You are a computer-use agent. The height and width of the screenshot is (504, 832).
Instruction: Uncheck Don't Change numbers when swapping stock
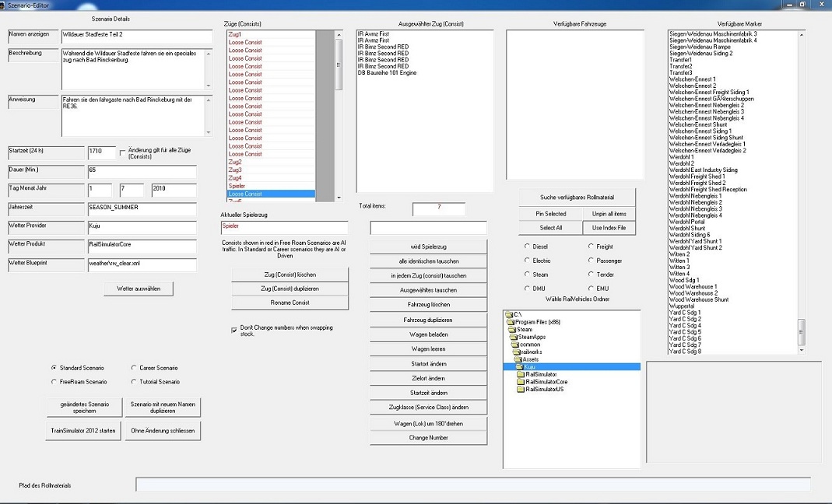pos(234,330)
